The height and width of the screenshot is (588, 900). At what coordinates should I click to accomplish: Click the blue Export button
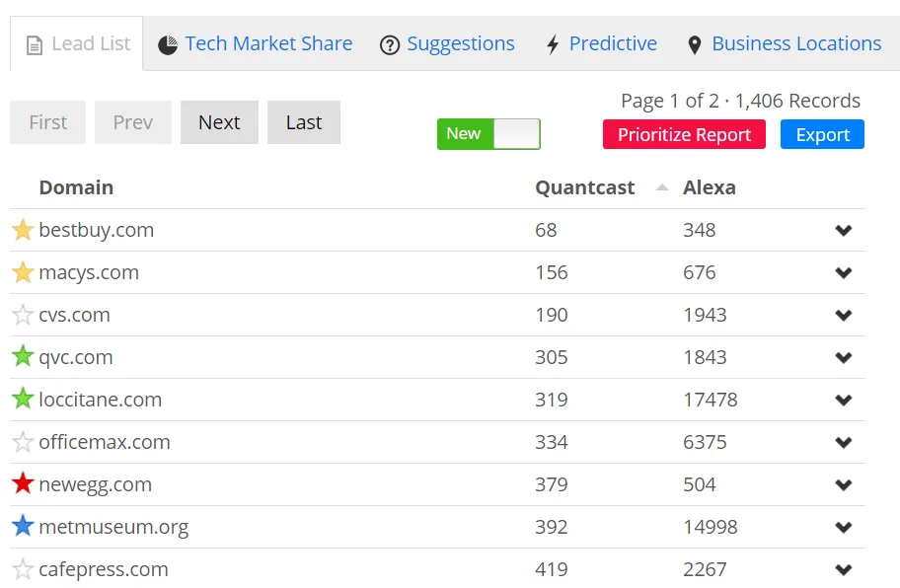tap(822, 135)
